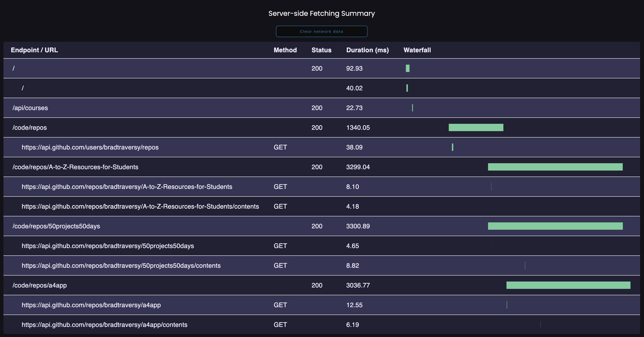Click the bradtraversy/repos GitHub API URL
Screen dimensions: 644x337
(x=90, y=147)
